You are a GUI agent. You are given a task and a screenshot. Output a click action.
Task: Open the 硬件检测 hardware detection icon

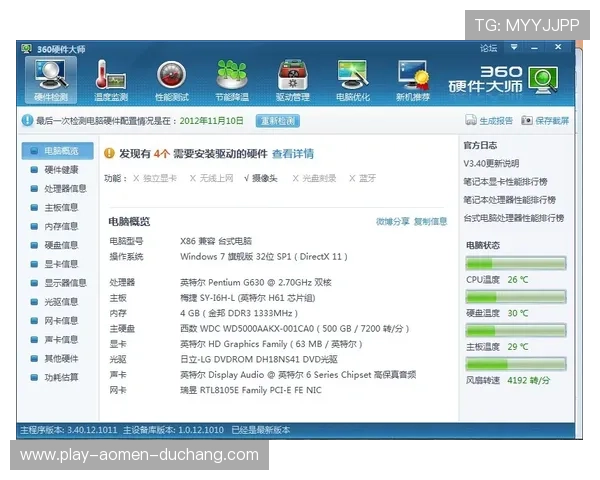[51, 80]
